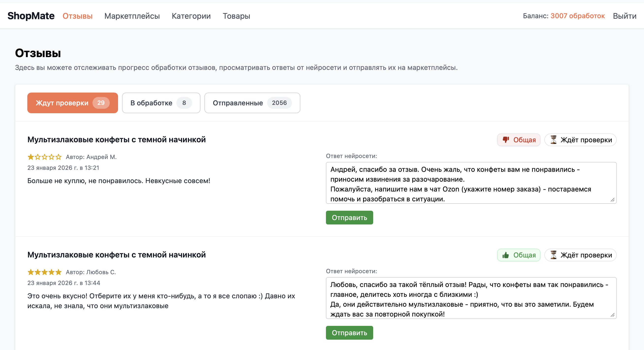This screenshot has width=644, height=350.
Task: Click the red thumbs-down icon on Andrey's review
Action: (x=506, y=140)
